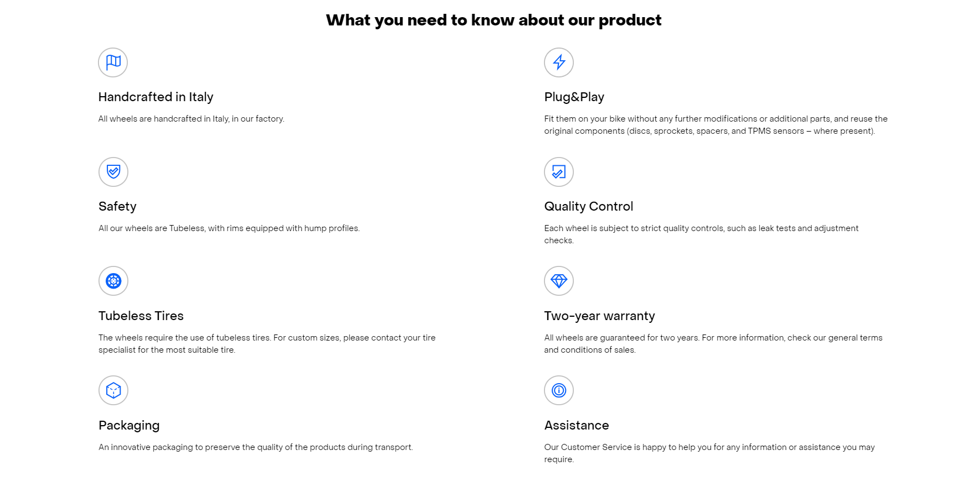Click the diamond warranty icon
Screen dimensions: 980x497
point(559,281)
